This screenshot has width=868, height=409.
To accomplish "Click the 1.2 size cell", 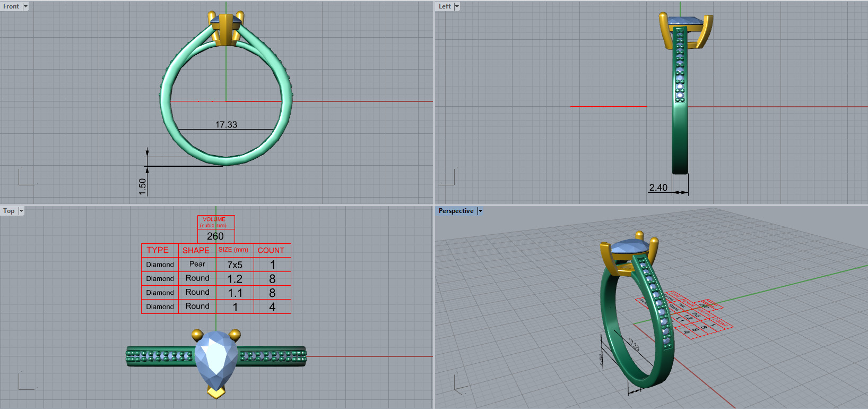I will tap(235, 279).
